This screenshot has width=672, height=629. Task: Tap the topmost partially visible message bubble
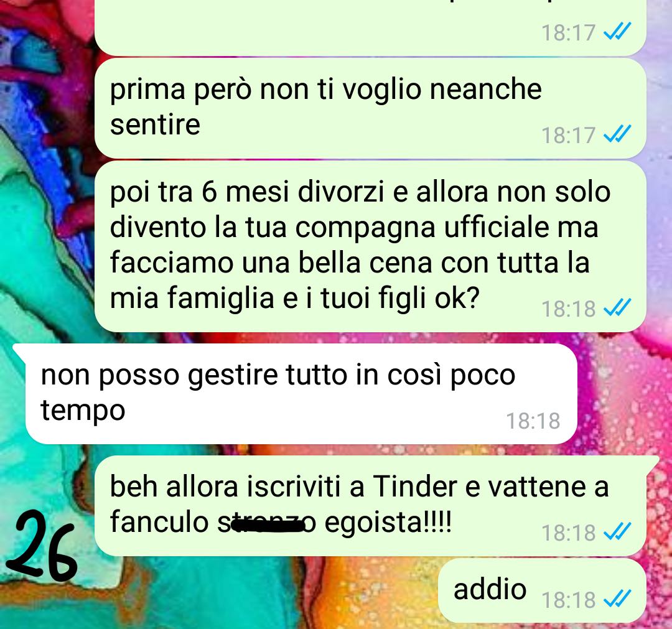pyautogui.click(x=370, y=27)
